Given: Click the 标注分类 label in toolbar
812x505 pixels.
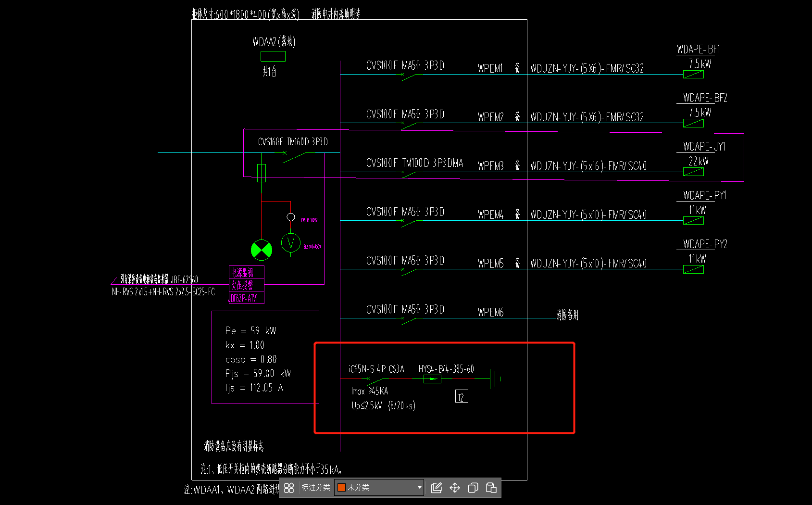Looking at the screenshot, I should pyautogui.click(x=315, y=488).
